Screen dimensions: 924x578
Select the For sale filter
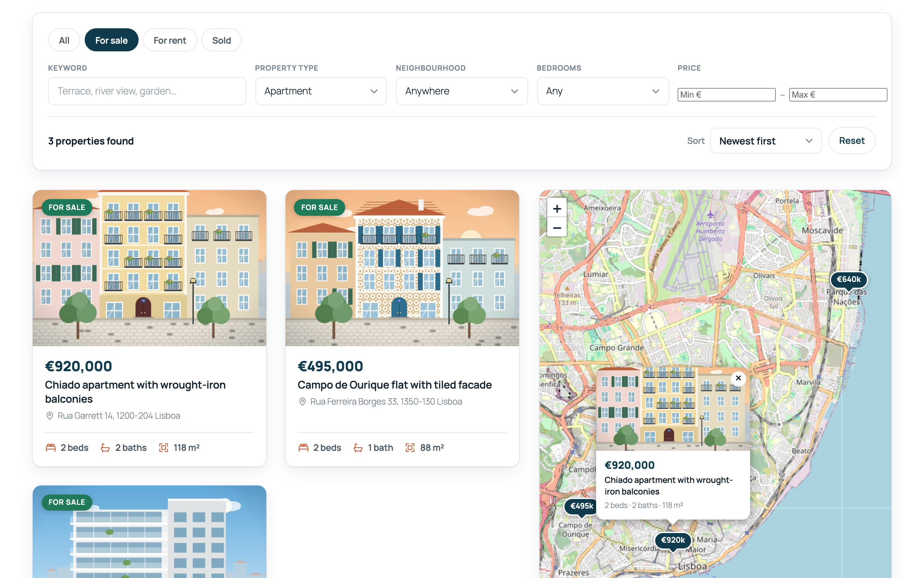pyautogui.click(x=112, y=40)
